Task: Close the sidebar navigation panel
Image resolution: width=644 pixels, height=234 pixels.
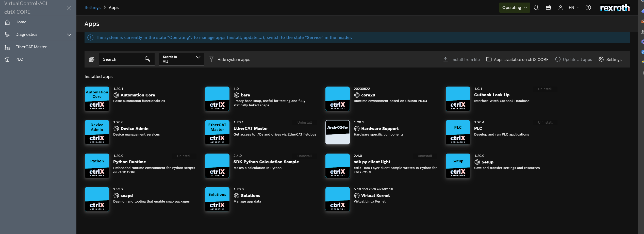Action: [x=69, y=8]
